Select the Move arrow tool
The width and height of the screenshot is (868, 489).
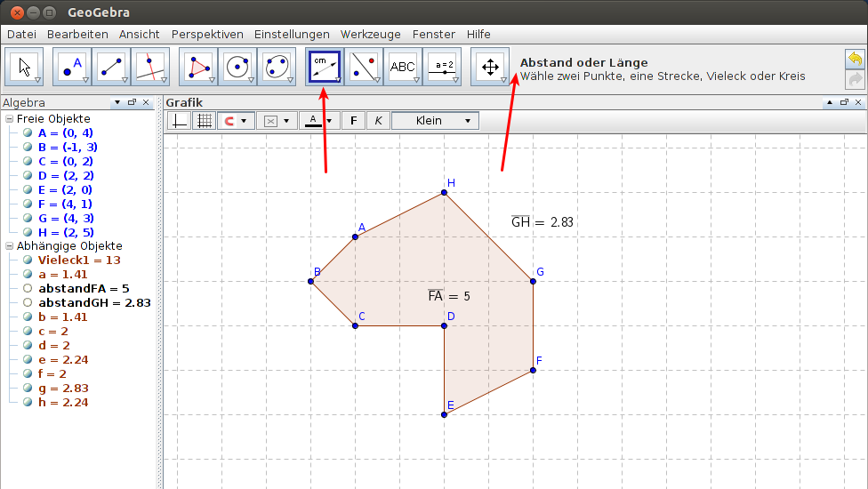coord(26,67)
